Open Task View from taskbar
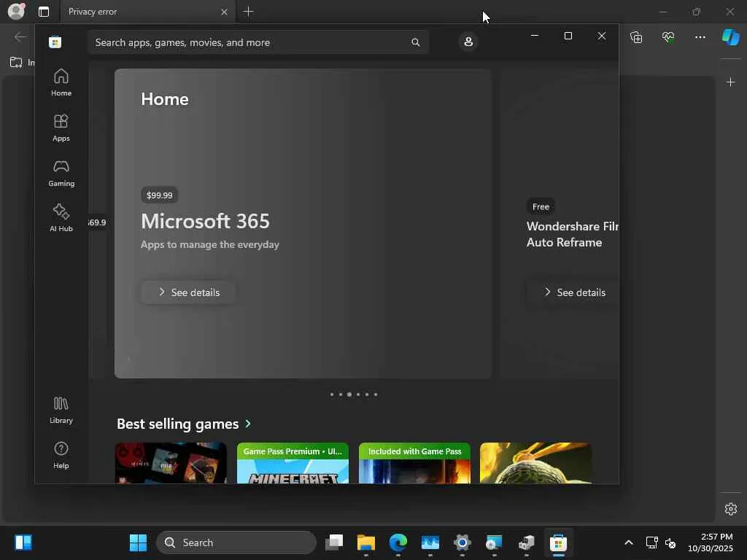 click(334, 542)
